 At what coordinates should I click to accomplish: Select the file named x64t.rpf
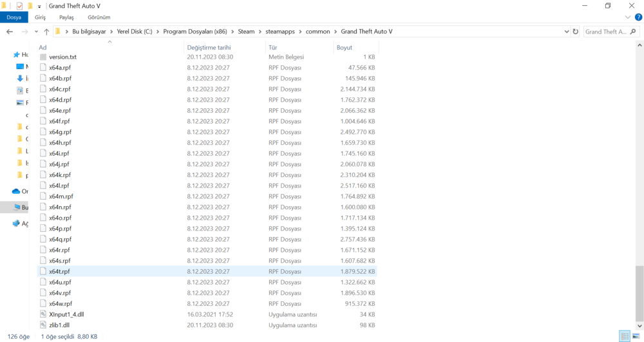pos(59,271)
